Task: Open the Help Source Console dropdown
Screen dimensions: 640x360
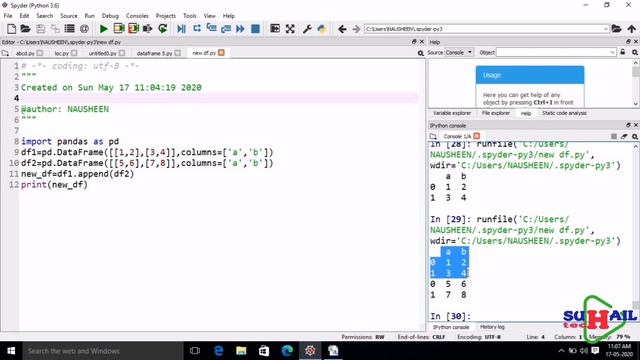Action: [458, 53]
